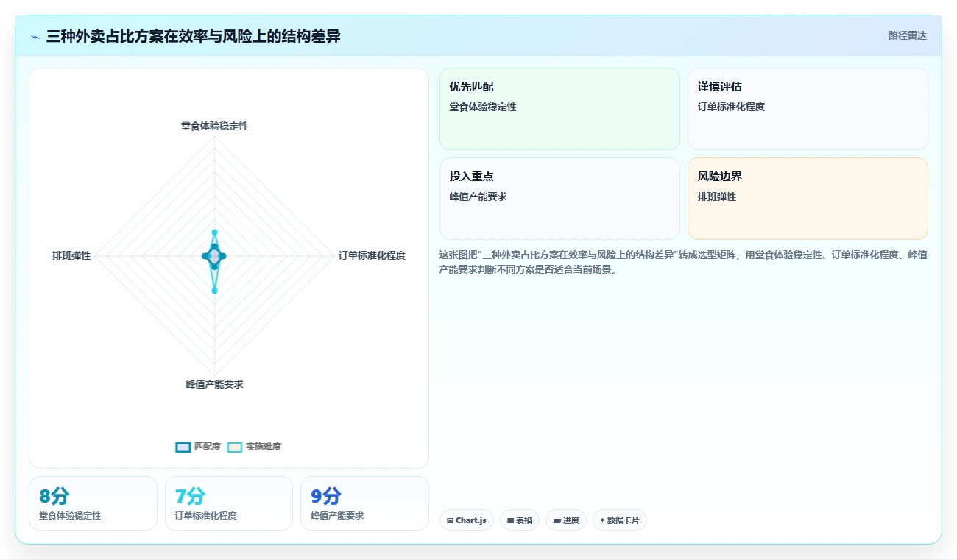Click the 7分 订单标准化程度 stat card
This screenshot has width=957, height=560.
click(229, 503)
